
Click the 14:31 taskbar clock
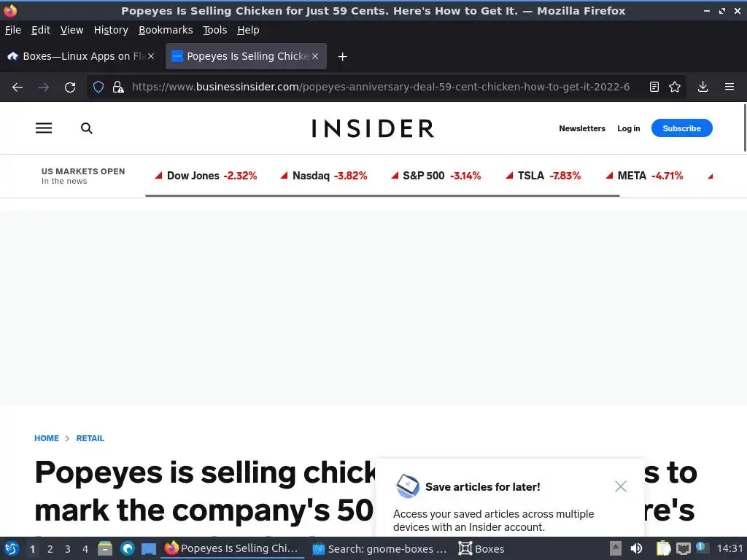click(x=729, y=548)
